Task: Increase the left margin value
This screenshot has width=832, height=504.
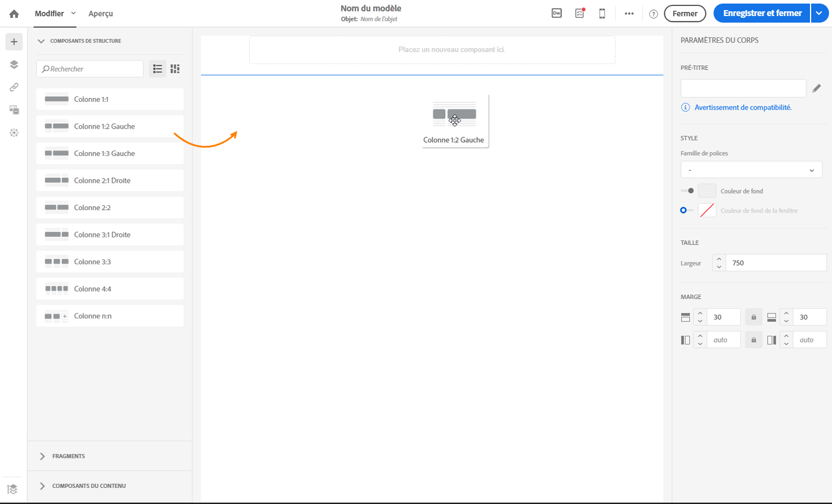Action: coord(700,336)
